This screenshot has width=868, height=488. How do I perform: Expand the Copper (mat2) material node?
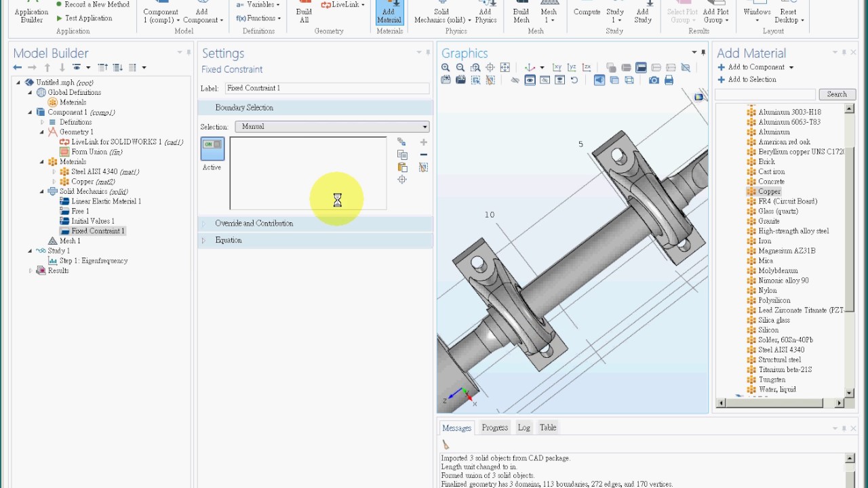54,182
